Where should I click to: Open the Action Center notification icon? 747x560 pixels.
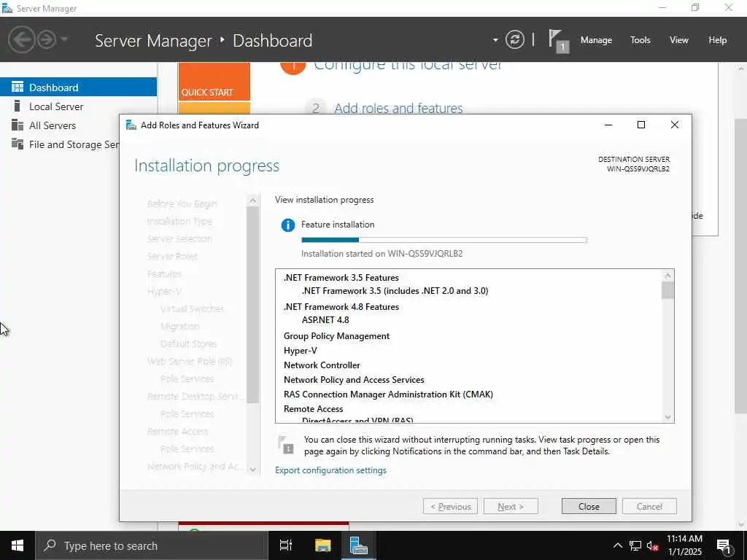(724, 545)
